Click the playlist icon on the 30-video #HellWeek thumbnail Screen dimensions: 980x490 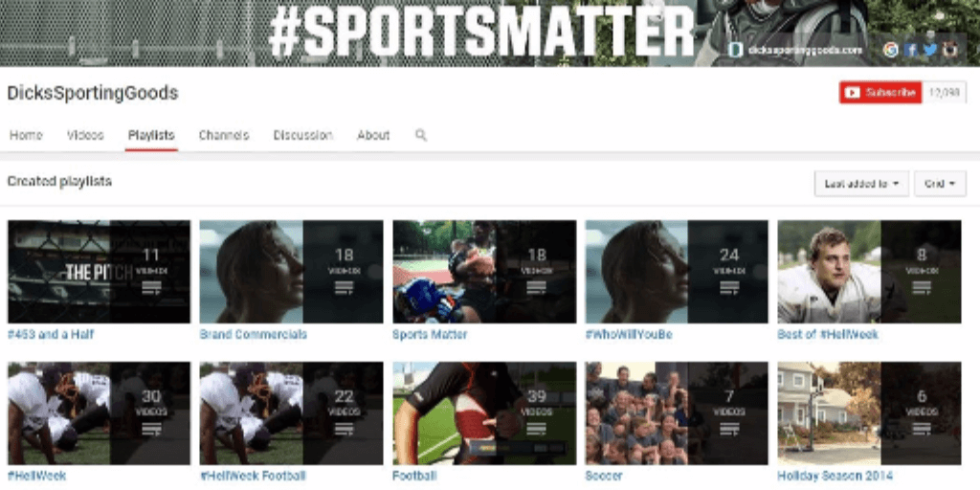(x=151, y=430)
